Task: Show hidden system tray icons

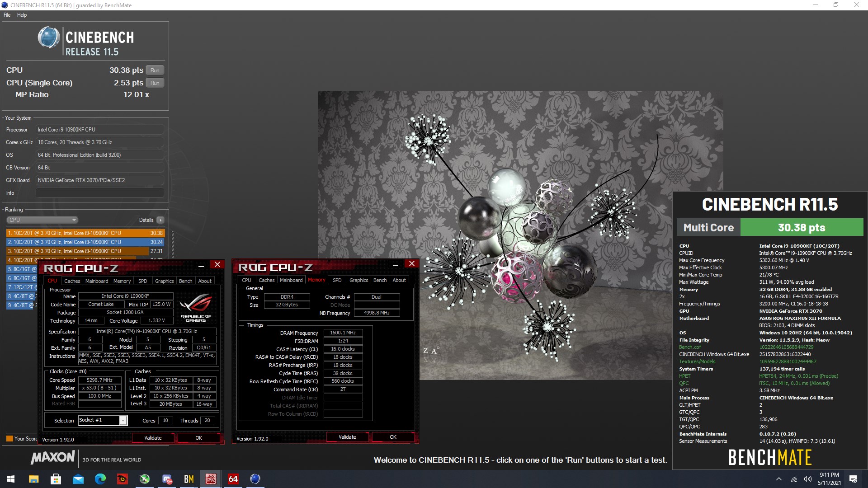Action: [778, 479]
